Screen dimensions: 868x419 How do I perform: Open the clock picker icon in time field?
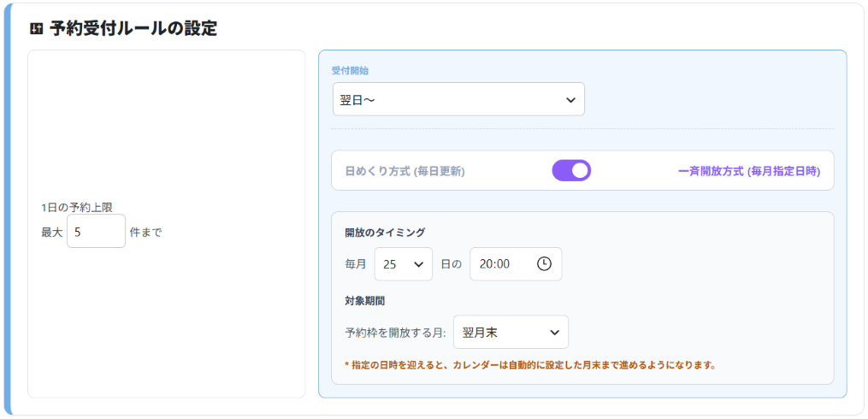pyautogui.click(x=544, y=264)
